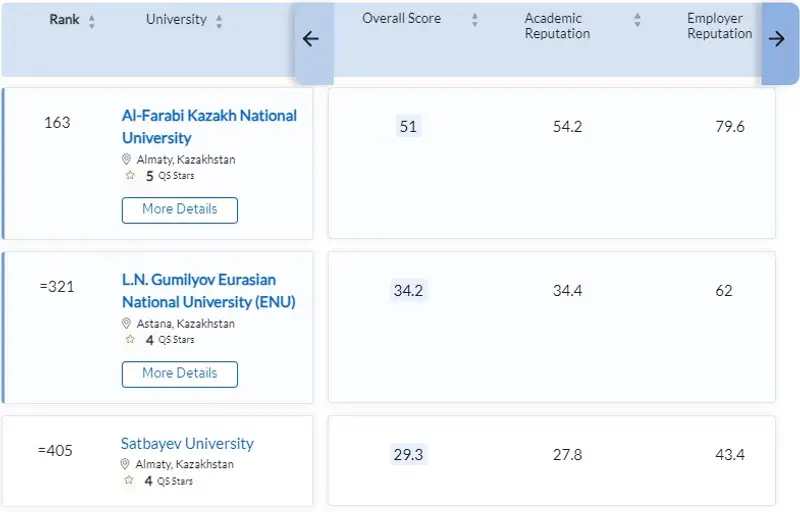Sort table by Rank column arrows
The width and height of the screenshot is (800, 512).
(x=92, y=21)
